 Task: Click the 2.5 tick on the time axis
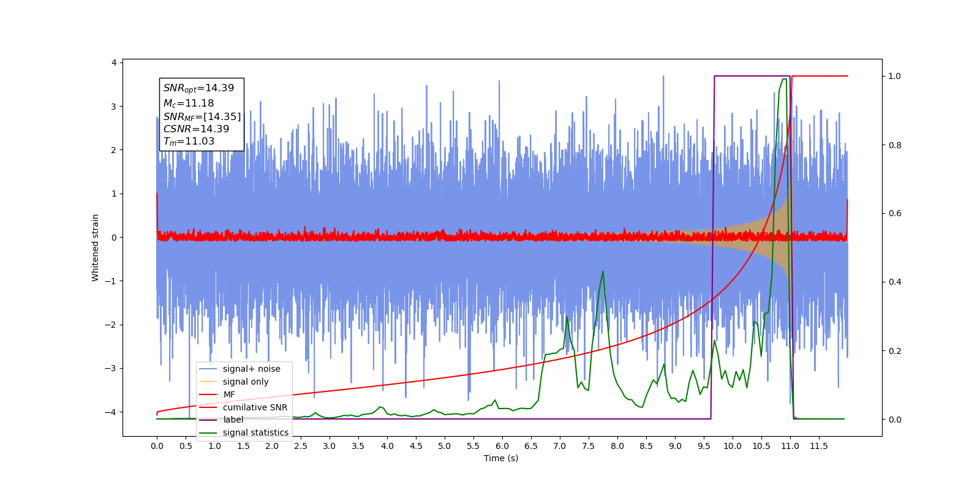point(301,446)
